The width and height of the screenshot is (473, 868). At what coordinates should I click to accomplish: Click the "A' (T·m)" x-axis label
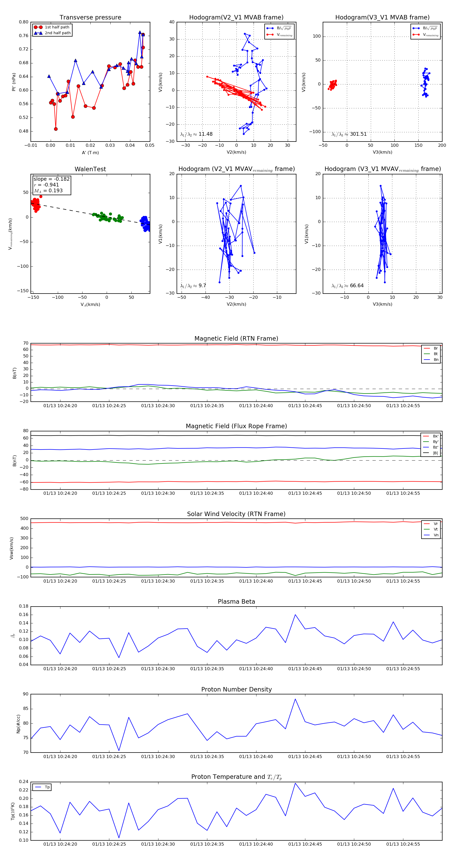(x=90, y=153)
